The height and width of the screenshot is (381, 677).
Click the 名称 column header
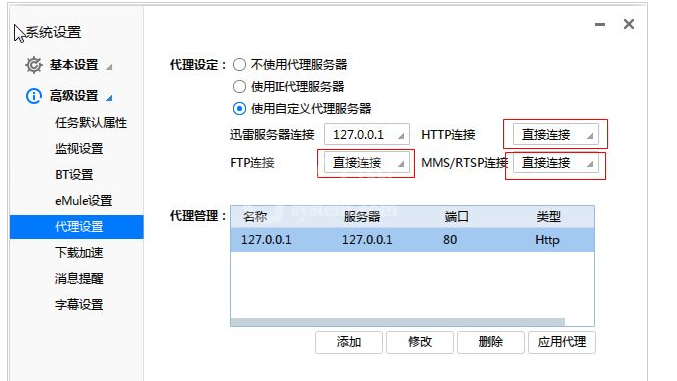255,216
